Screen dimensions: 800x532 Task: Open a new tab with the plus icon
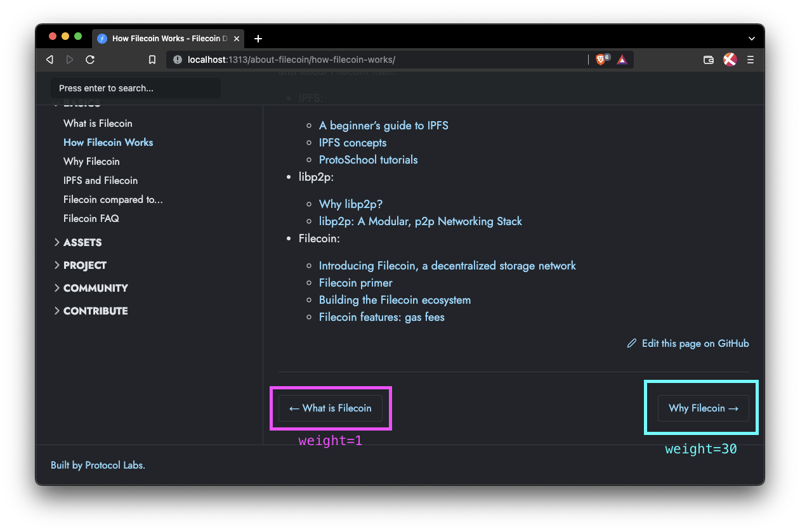[258, 39]
